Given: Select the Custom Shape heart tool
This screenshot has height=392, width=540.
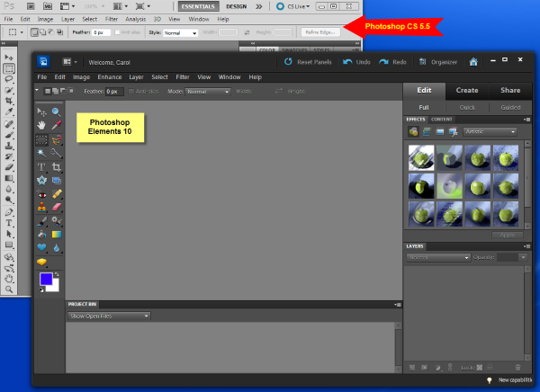Looking at the screenshot, I should click(x=41, y=248).
